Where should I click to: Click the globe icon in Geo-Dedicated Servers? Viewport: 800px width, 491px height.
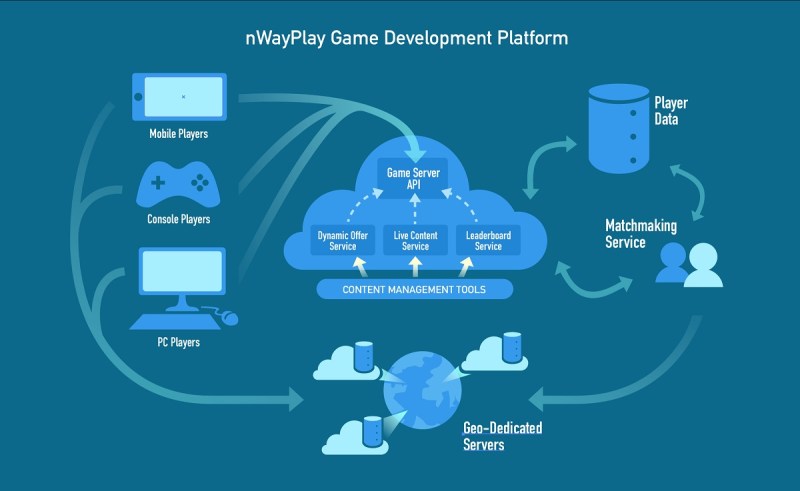point(422,390)
